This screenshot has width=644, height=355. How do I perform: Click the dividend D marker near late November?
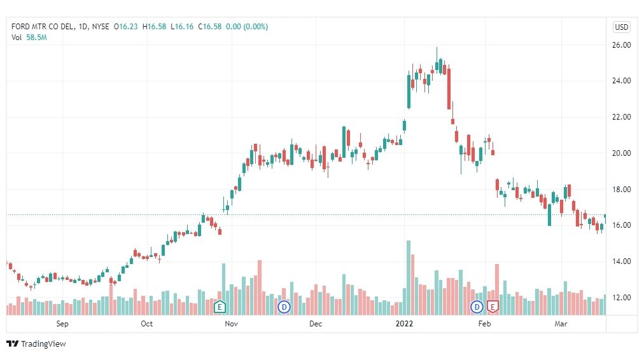coord(284,307)
